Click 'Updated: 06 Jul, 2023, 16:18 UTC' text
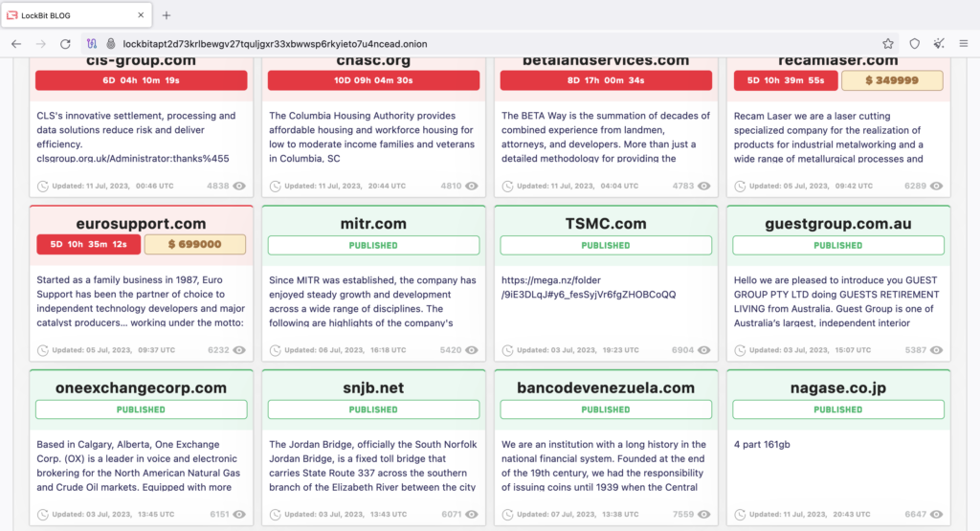980x531 pixels. tap(345, 350)
